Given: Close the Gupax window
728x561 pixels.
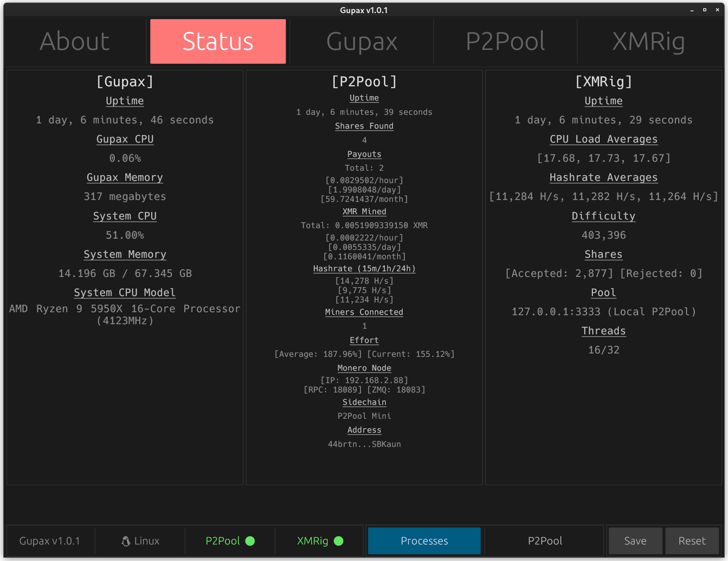Looking at the screenshot, I should pos(717,10).
